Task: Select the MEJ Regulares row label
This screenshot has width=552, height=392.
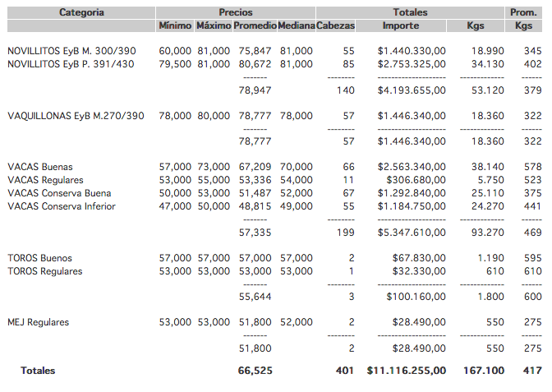Action: click(x=39, y=322)
